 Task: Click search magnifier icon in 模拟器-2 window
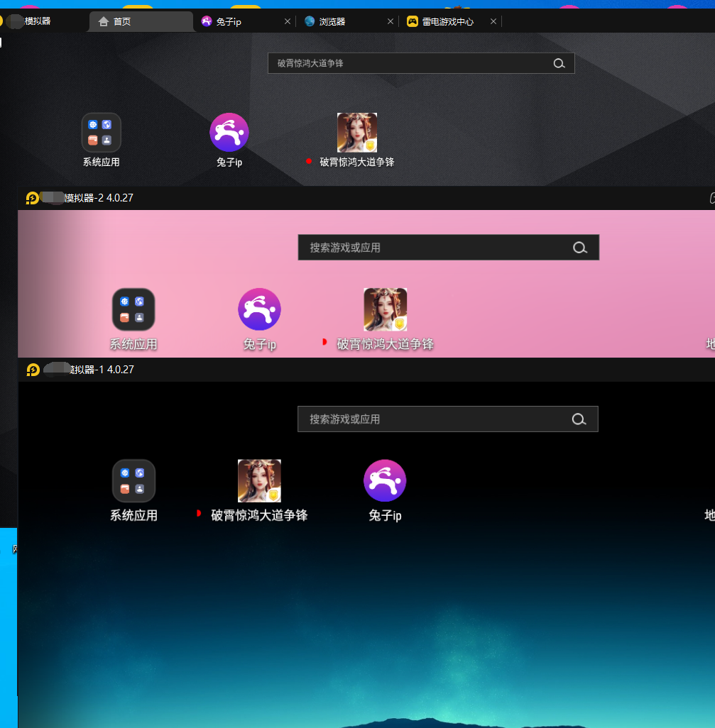click(580, 248)
